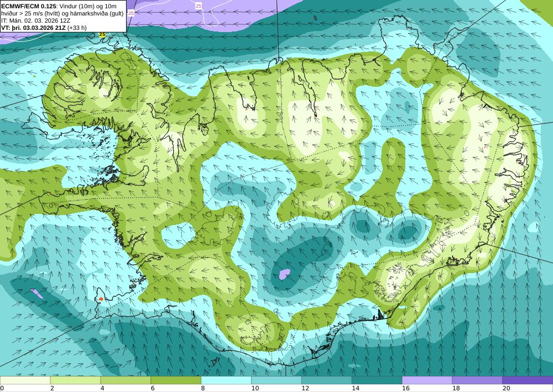Click the scale label '12' under the legend
This screenshot has height=392, width=553.
305,388
